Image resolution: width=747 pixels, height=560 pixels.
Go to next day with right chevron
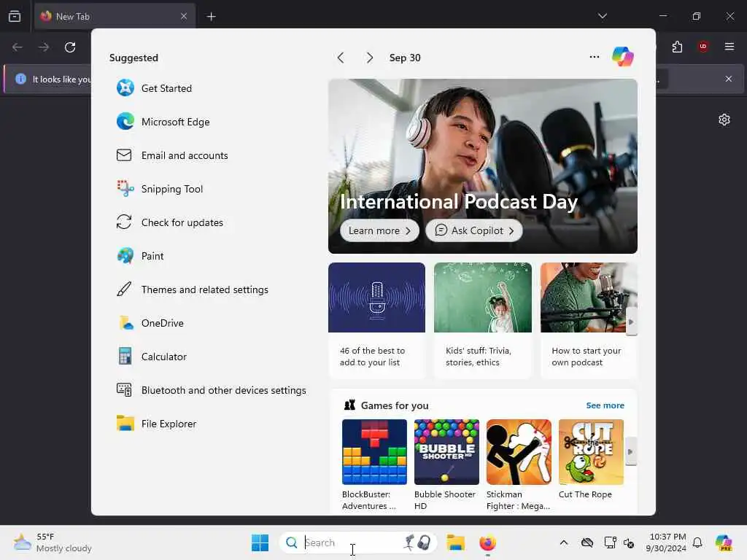[370, 58]
